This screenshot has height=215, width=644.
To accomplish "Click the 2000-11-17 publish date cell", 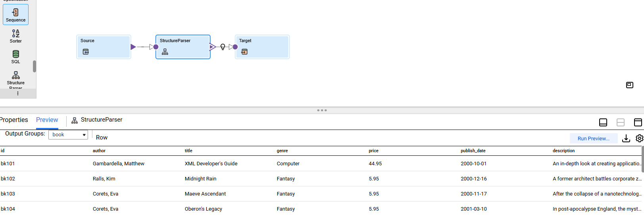I will (473, 194).
